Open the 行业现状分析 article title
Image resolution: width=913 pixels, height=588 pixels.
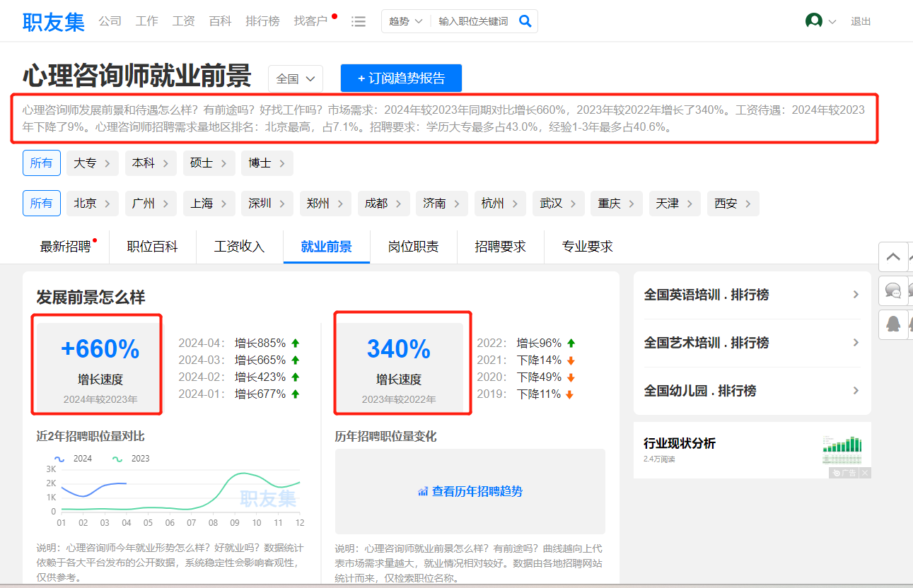tap(680, 443)
